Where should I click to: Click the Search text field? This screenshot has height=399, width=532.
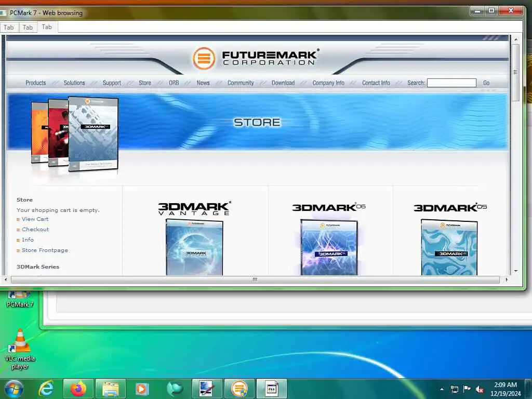[x=451, y=83]
